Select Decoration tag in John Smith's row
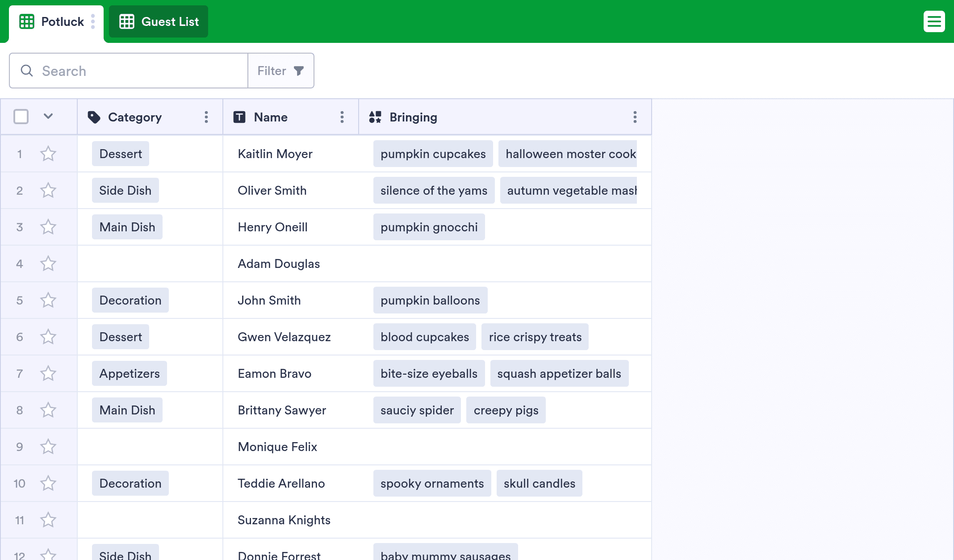Image resolution: width=954 pixels, height=560 pixels. tap(130, 300)
